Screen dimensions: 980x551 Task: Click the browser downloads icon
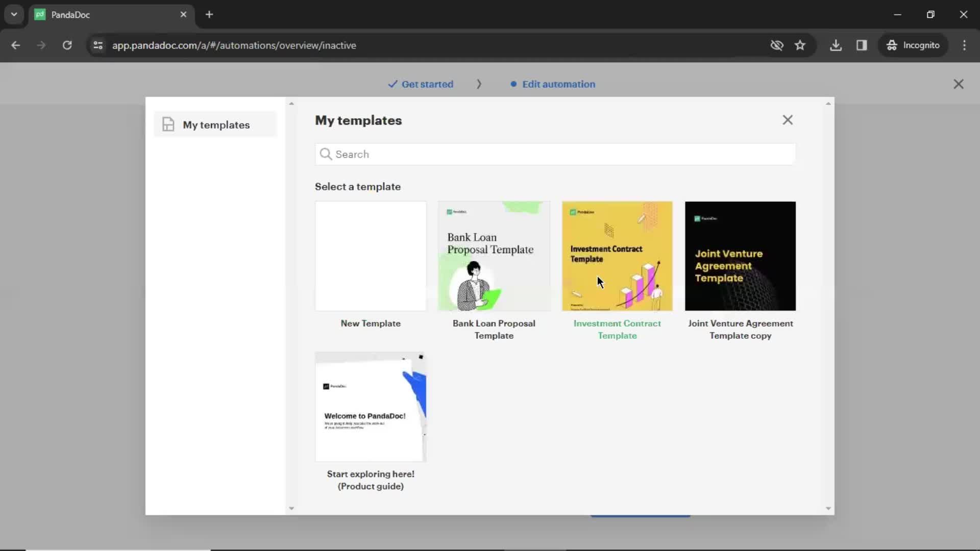point(837,45)
